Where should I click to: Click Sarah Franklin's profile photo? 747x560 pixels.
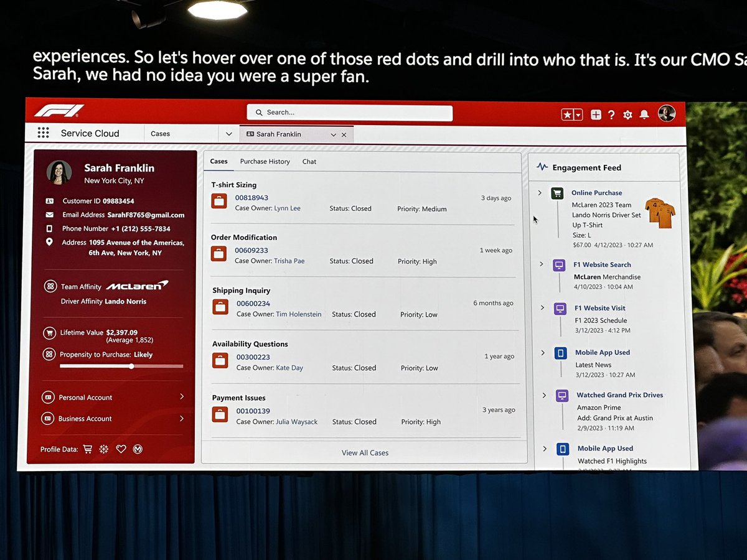[59, 172]
